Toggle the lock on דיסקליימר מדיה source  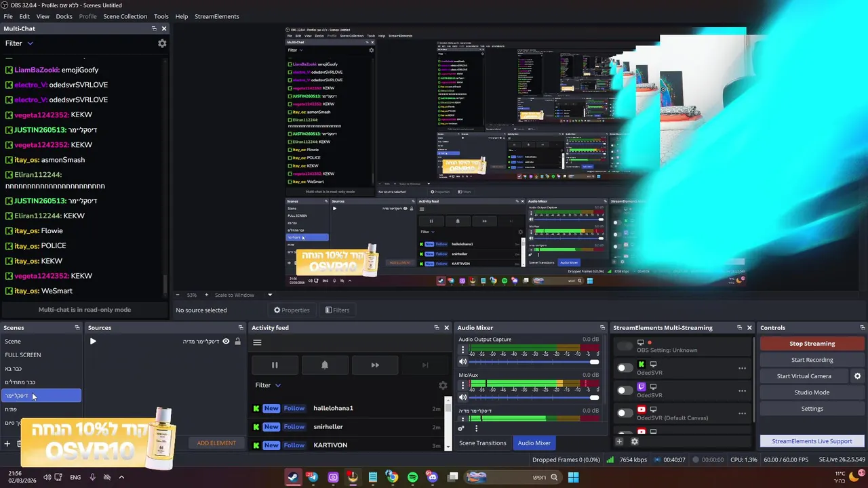(237, 342)
